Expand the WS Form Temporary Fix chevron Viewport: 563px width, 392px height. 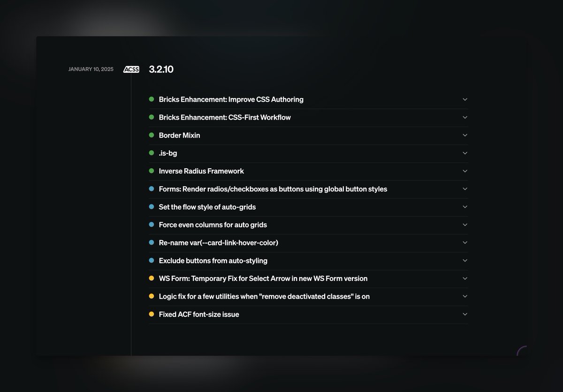(x=465, y=279)
